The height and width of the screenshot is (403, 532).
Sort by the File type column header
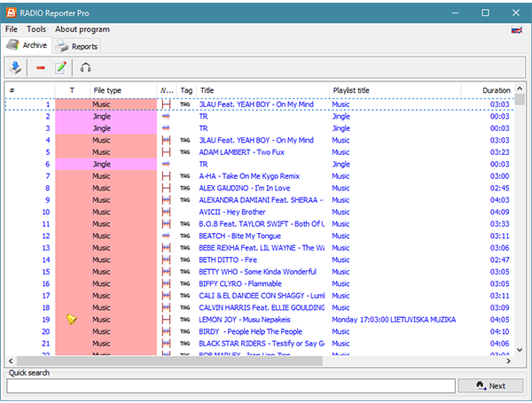(x=123, y=90)
